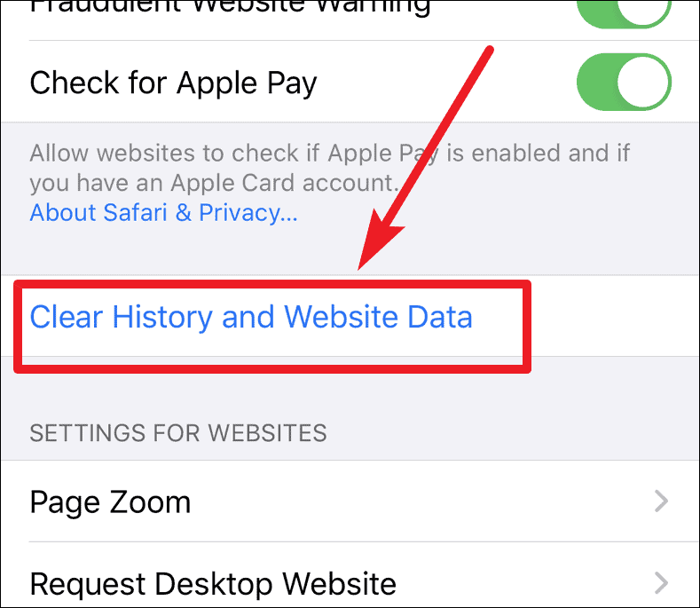Screen dimensions: 700x608
Task: Click the chevron beside Request Desktop Website
Action: (x=661, y=582)
